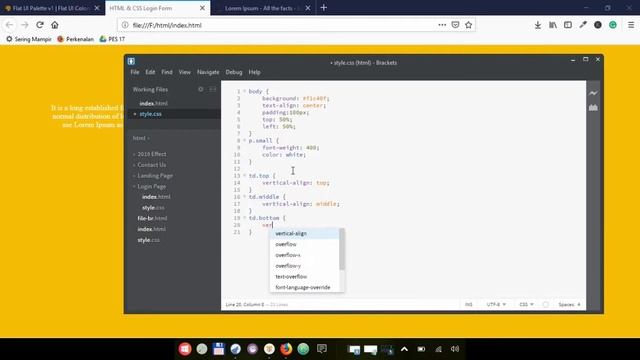640x360 pixels.
Task: Open the CSS language mode dropdown
Action: (526, 304)
